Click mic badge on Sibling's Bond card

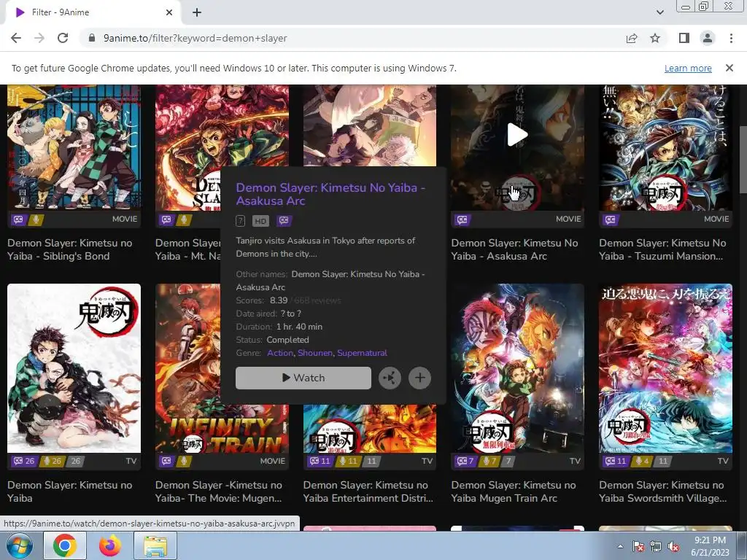36,219
